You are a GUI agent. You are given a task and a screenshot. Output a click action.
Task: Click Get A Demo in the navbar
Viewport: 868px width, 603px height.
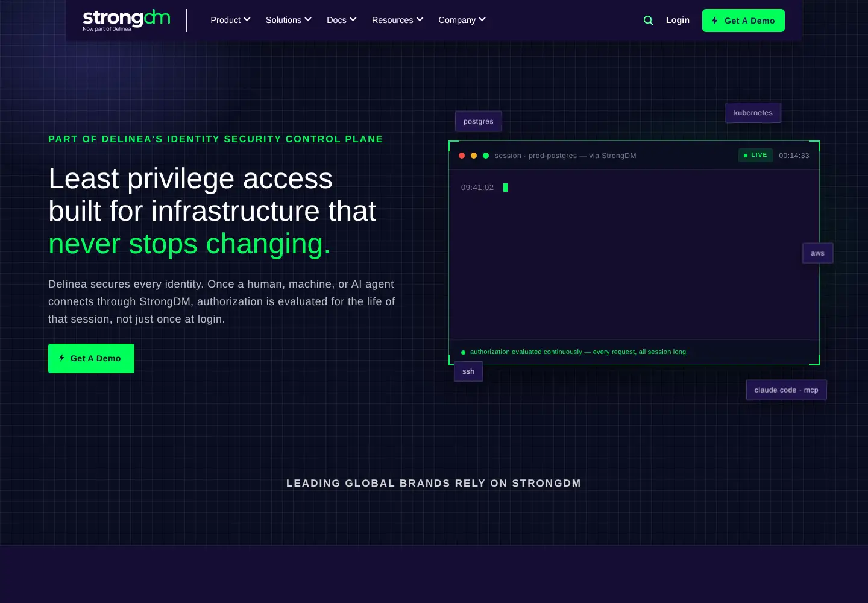click(743, 21)
